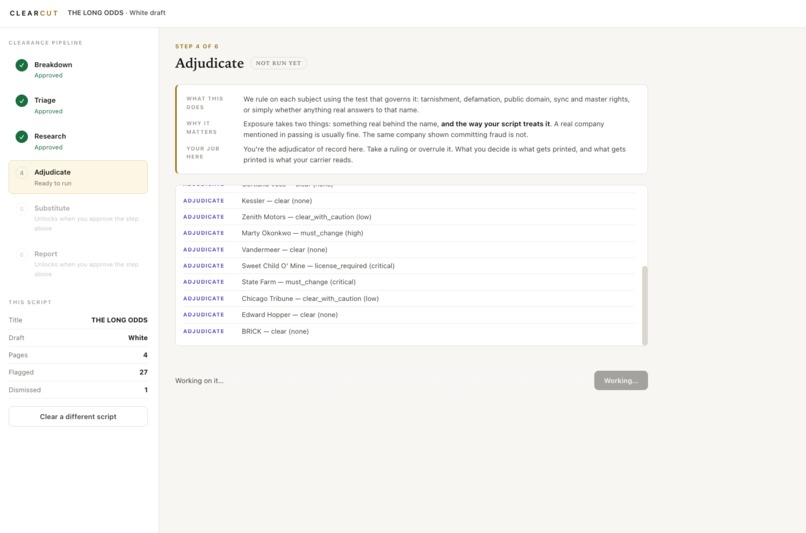The width and height of the screenshot is (806, 533).
Task: Select the locked Report step
Action: (78, 263)
